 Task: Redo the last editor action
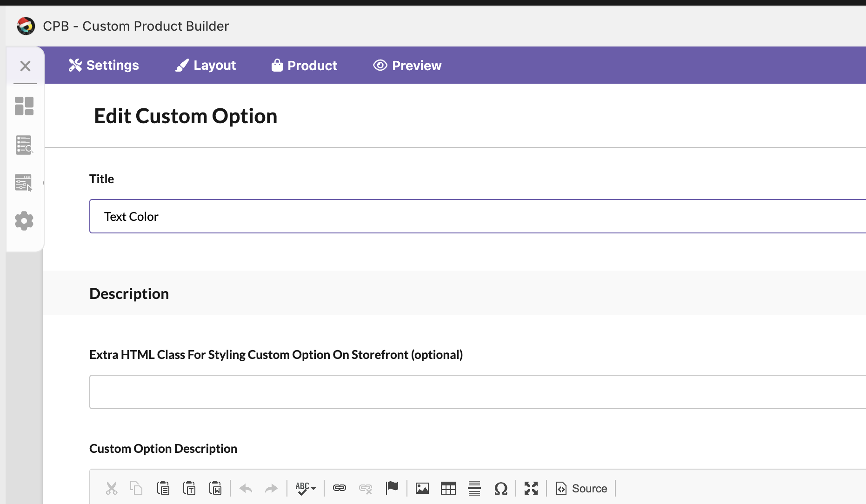pos(271,489)
